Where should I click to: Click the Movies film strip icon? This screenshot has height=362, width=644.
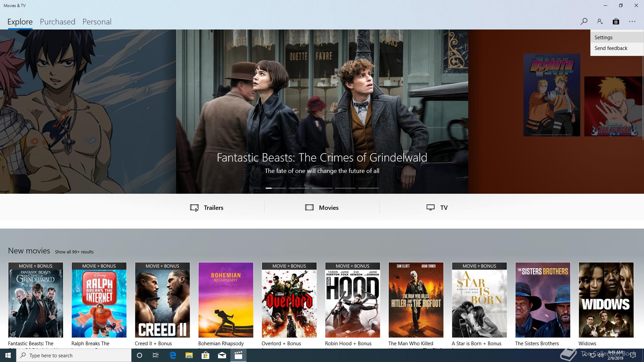pyautogui.click(x=309, y=207)
